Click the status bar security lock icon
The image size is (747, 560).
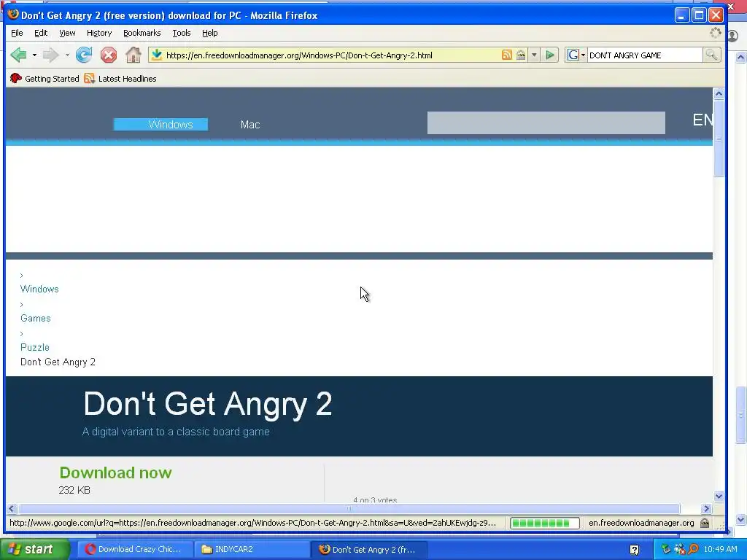[705, 523]
